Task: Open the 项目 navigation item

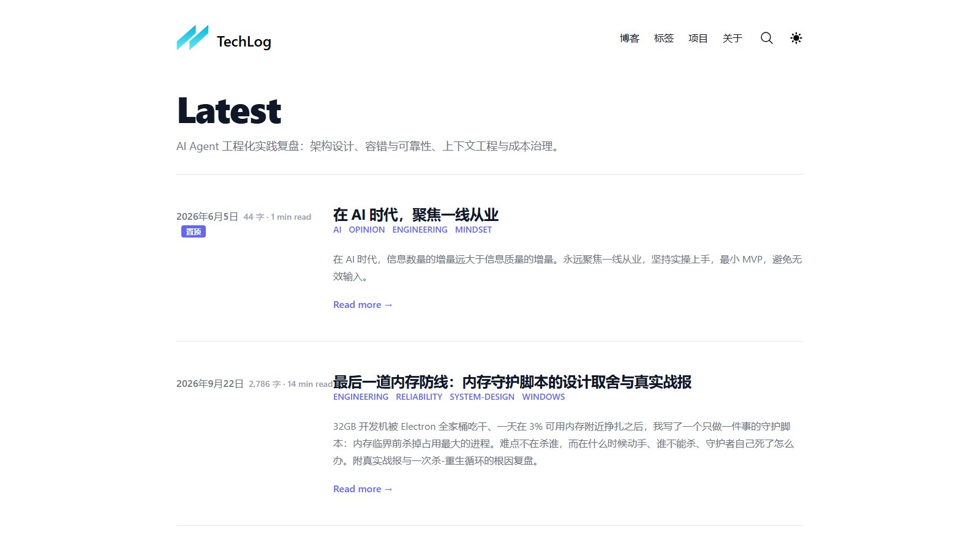Action: [698, 38]
